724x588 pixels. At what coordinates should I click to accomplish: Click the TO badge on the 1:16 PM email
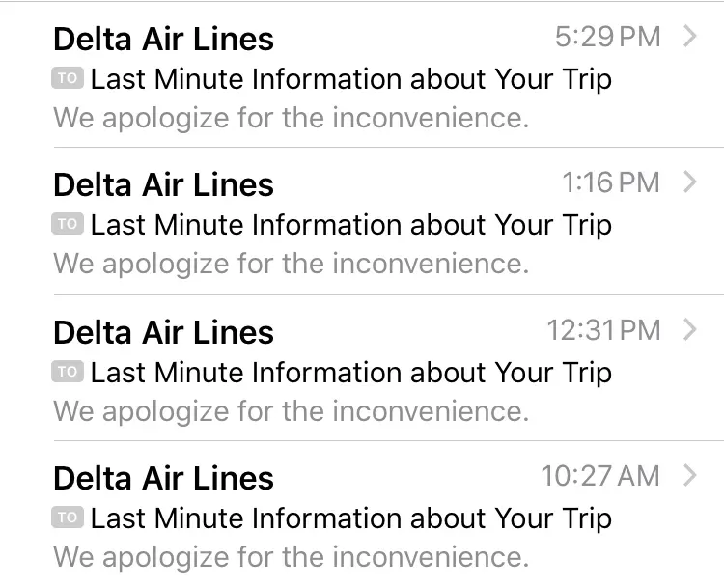pyautogui.click(x=68, y=224)
